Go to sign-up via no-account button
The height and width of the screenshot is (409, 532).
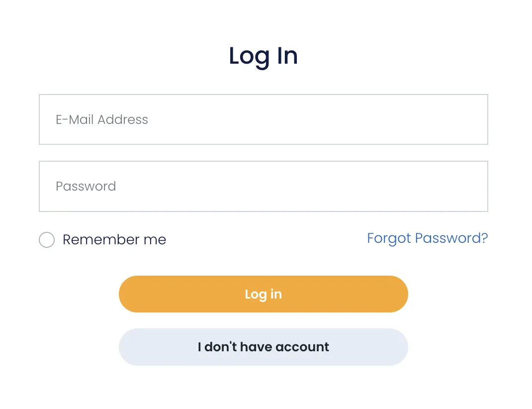[263, 347]
